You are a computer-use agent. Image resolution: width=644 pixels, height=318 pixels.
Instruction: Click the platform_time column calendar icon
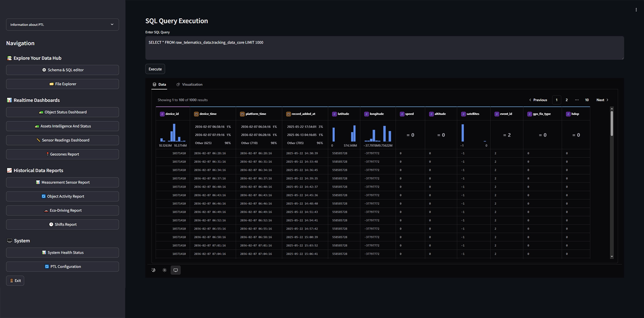point(242,114)
